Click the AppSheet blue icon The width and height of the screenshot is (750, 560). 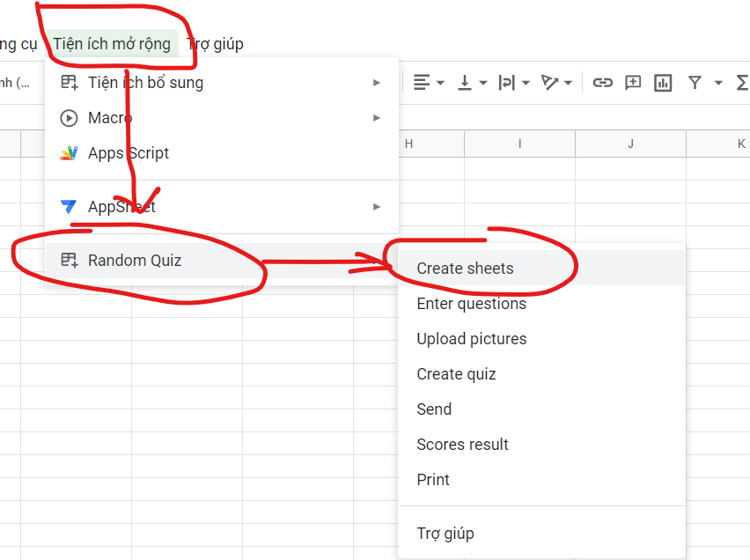(69, 207)
